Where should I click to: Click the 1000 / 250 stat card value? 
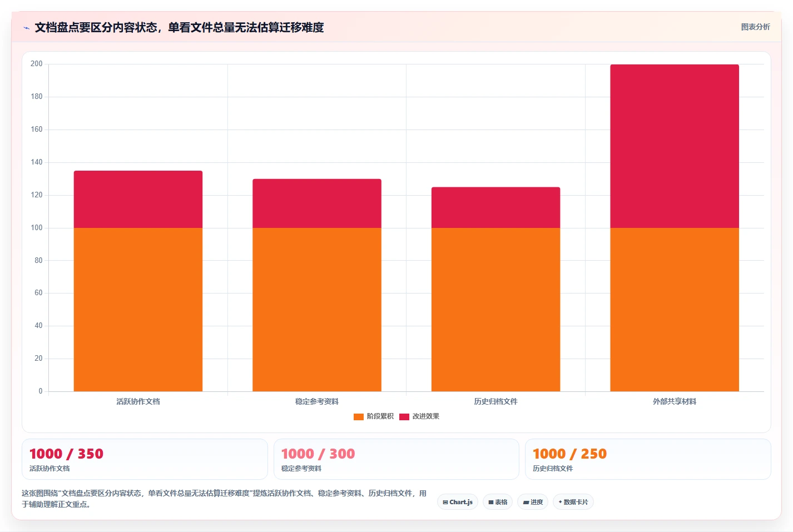[569, 454]
